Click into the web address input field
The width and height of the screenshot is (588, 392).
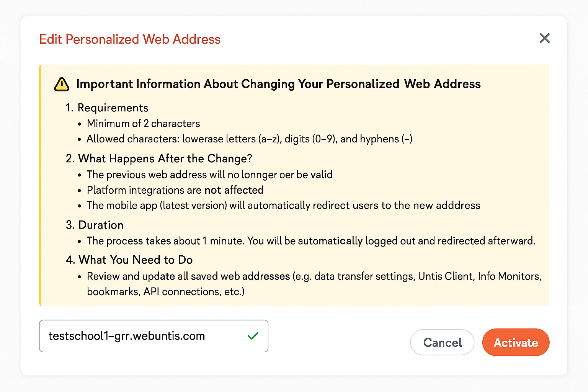[145, 336]
